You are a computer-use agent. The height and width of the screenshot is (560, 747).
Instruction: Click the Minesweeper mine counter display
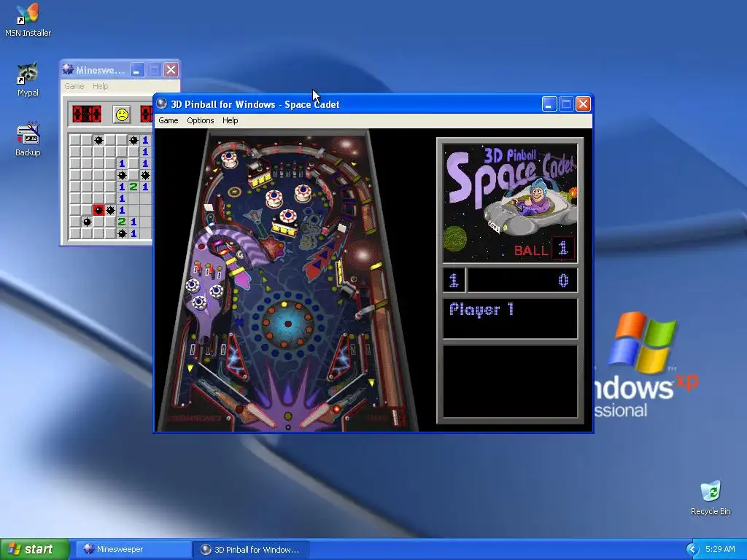click(87, 114)
